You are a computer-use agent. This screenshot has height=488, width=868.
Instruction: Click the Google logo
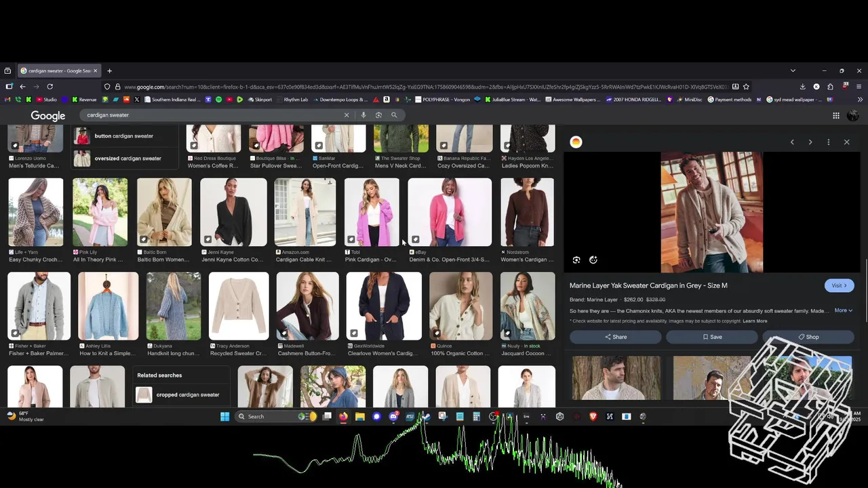(x=47, y=116)
